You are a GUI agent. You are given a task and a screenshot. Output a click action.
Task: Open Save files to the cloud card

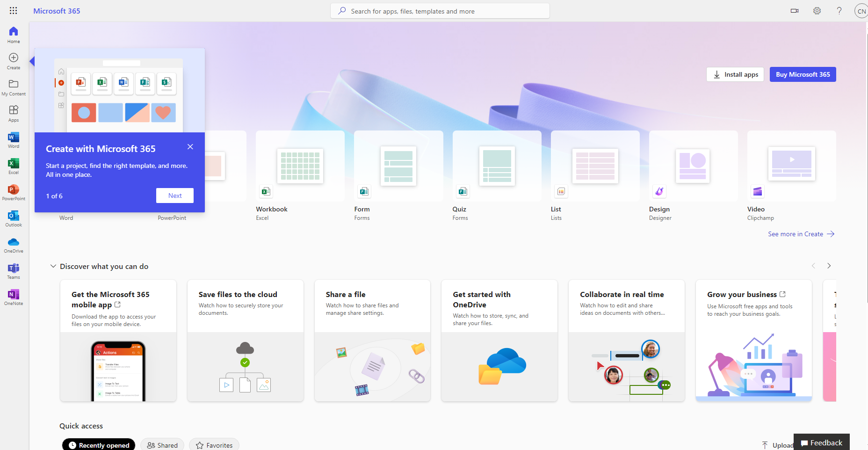point(246,341)
